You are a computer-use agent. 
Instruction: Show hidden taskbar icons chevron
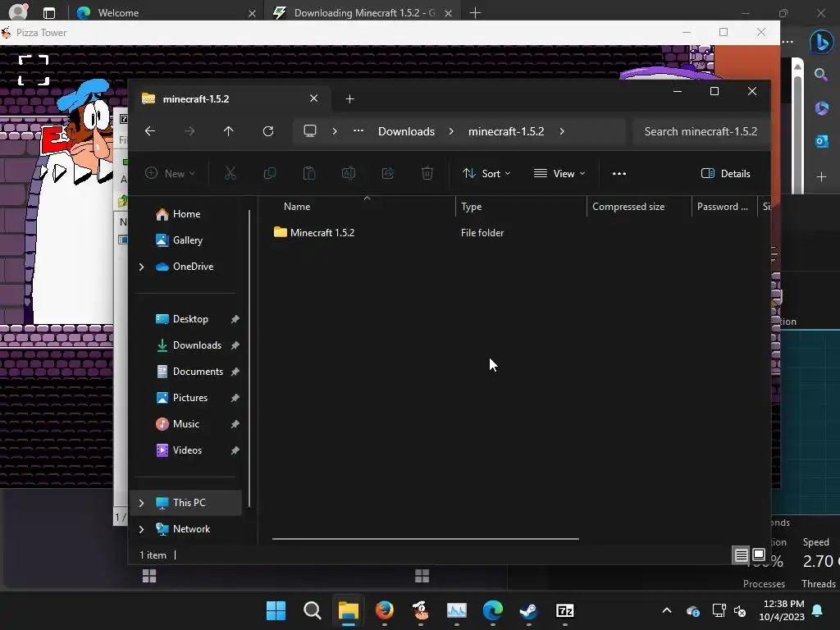[x=667, y=610]
